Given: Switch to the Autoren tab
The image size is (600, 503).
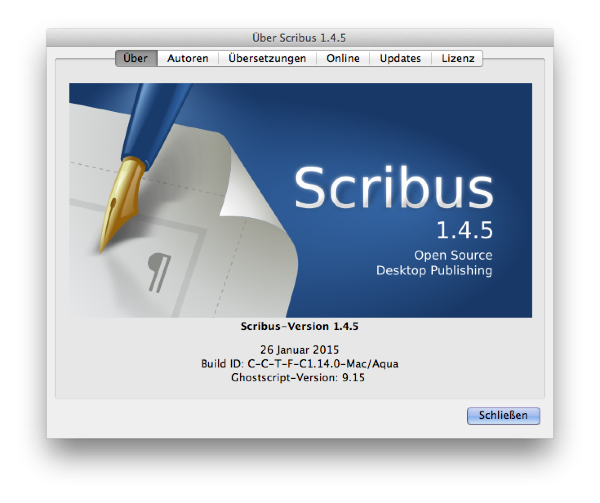Looking at the screenshot, I should tap(188, 58).
